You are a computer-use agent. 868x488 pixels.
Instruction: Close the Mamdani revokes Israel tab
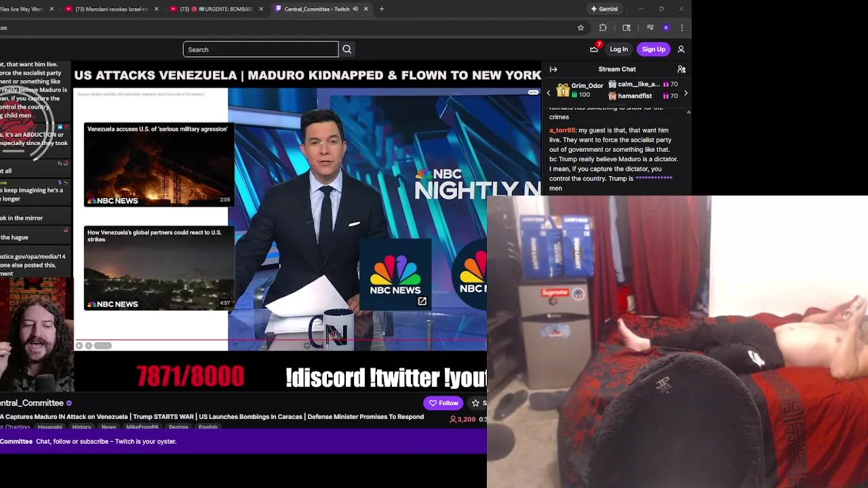157,9
